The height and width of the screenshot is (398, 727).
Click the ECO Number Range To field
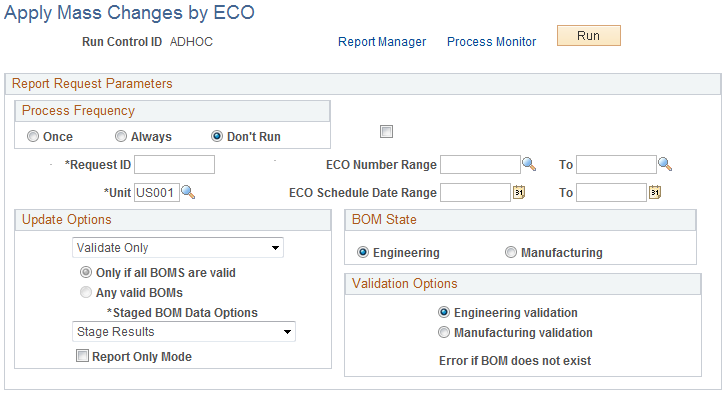point(616,165)
